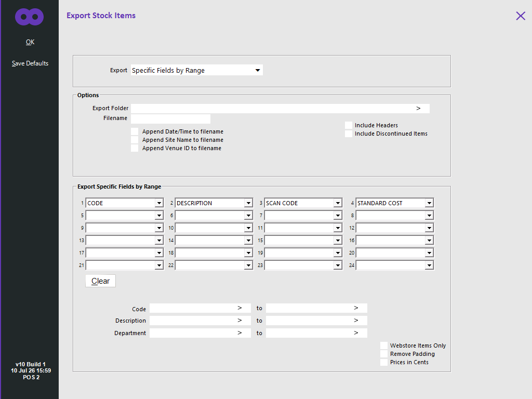Image resolution: width=532 pixels, height=399 pixels.
Task: Expand field 1 CODE dropdown
Action: pos(159,203)
